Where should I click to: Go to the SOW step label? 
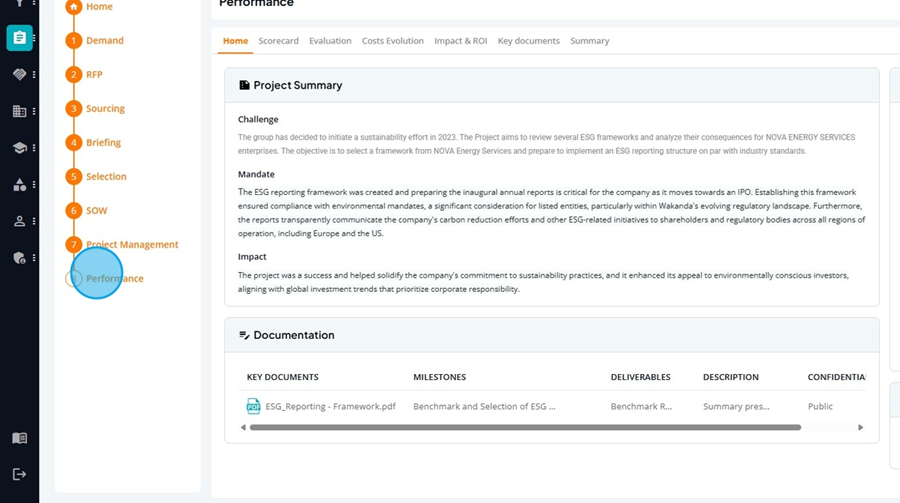pyautogui.click(x=96, y=210)
